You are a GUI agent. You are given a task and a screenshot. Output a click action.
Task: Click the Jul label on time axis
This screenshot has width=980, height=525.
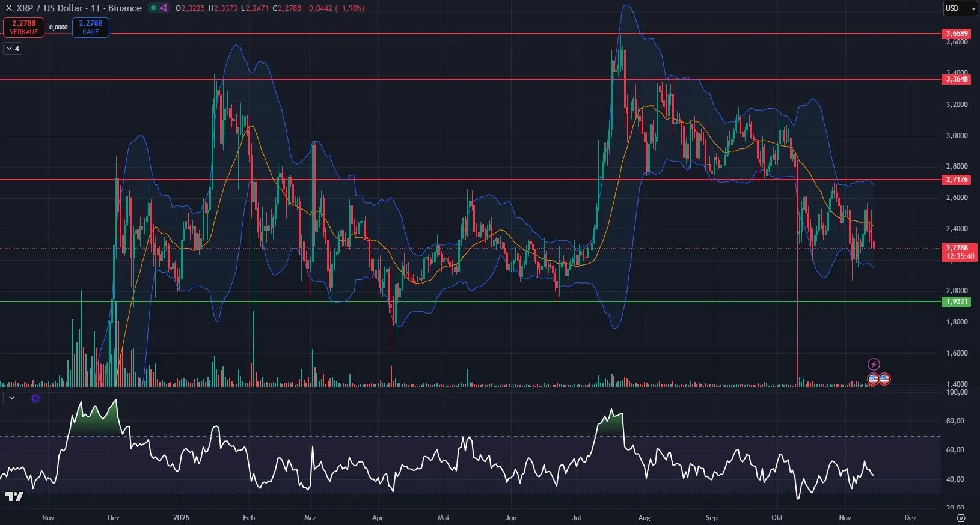(x=576, y=517)
